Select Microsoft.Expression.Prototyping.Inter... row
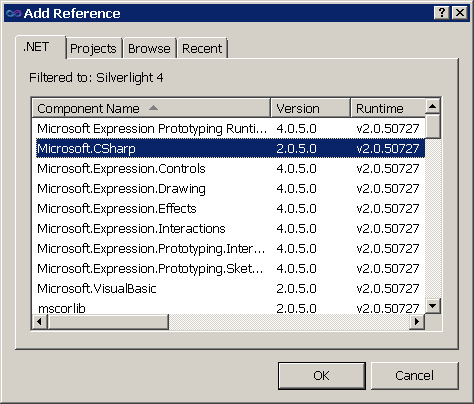This screenshot has height=404, width=474. point(230,249)
